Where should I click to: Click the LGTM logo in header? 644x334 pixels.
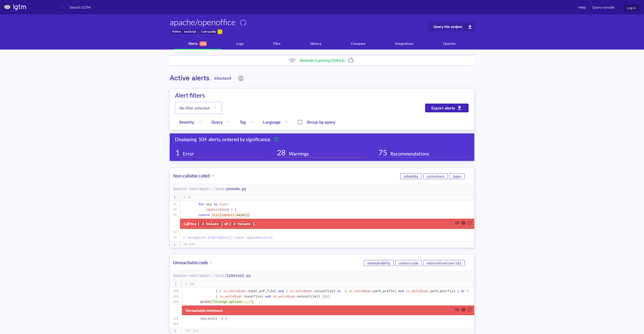(15, 7)
